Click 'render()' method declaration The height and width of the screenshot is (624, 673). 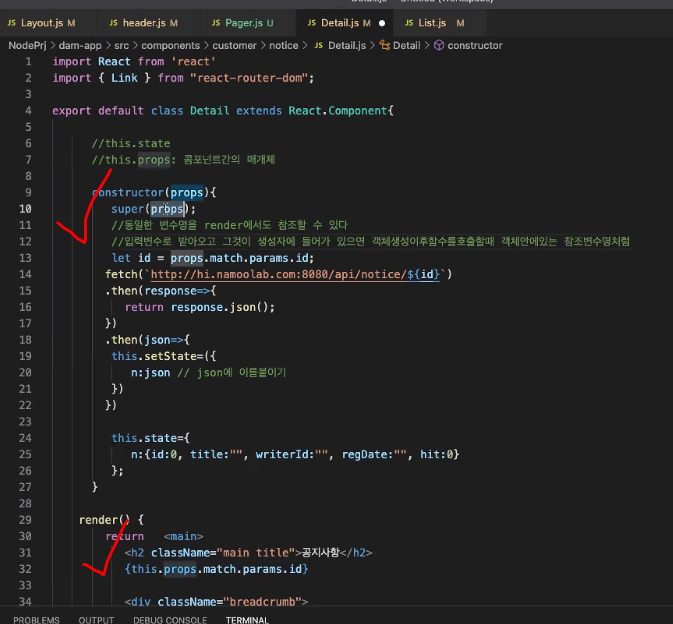point(105,520)
